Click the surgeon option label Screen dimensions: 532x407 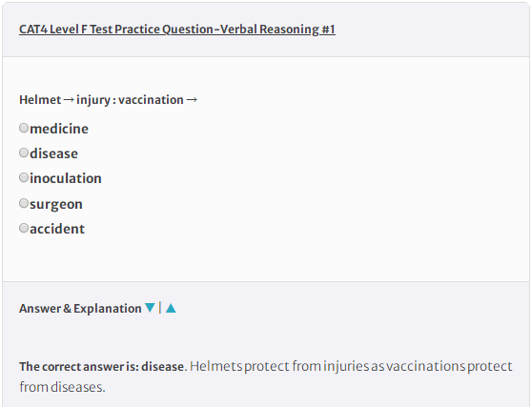click(56, 204)
